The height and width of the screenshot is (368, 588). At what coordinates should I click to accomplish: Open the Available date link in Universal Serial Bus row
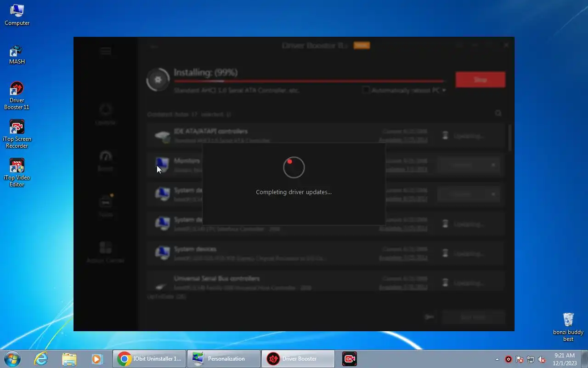click(403, 287)
